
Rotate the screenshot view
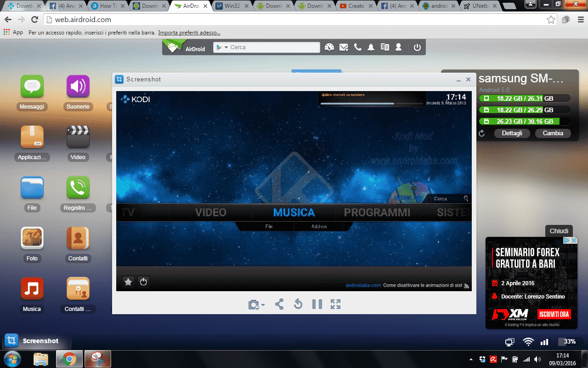pyautogui.click(x=298, y=304)
